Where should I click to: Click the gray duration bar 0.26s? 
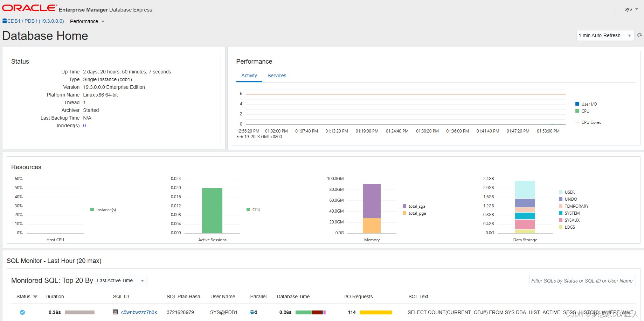point(79,312)
